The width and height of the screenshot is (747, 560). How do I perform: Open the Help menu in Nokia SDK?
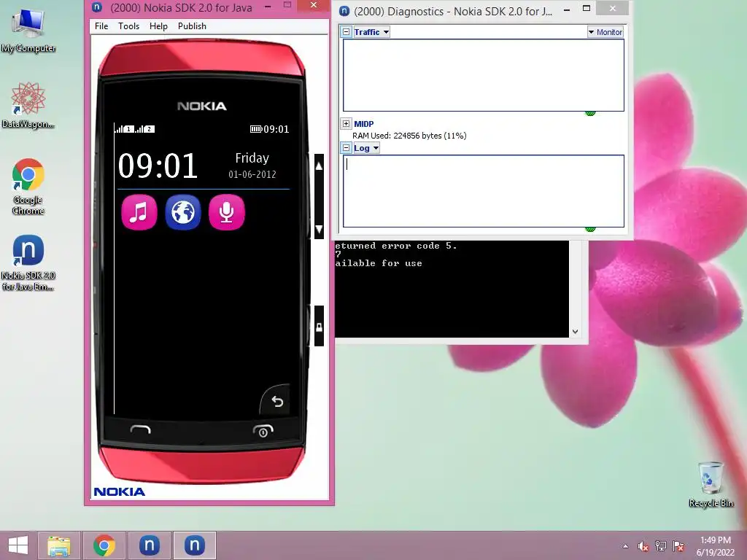[x=158, y=26]
